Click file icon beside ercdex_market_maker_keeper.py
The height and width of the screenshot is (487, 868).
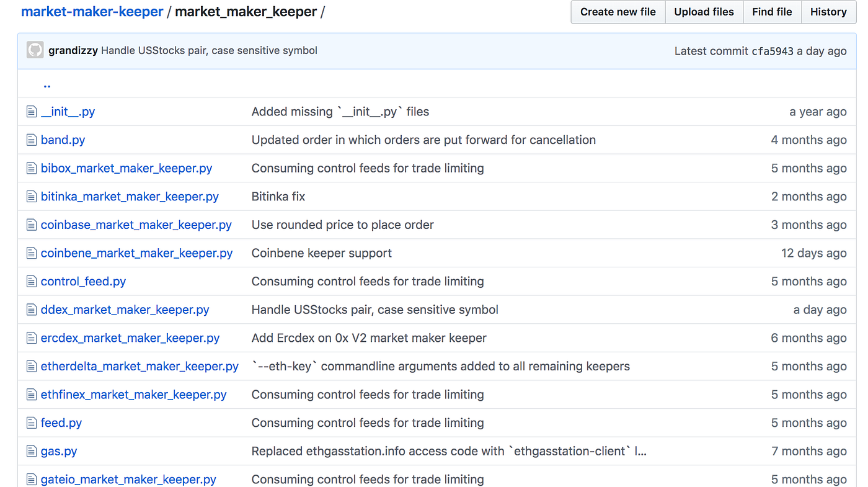[x=32, y=338]
